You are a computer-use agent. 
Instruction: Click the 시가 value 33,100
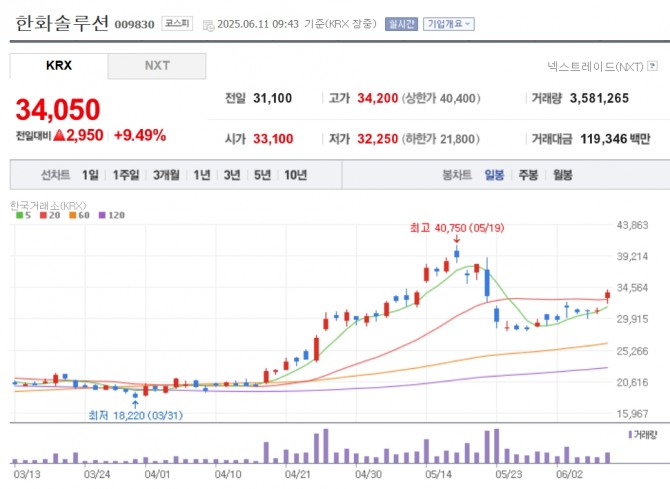(273, 139)
